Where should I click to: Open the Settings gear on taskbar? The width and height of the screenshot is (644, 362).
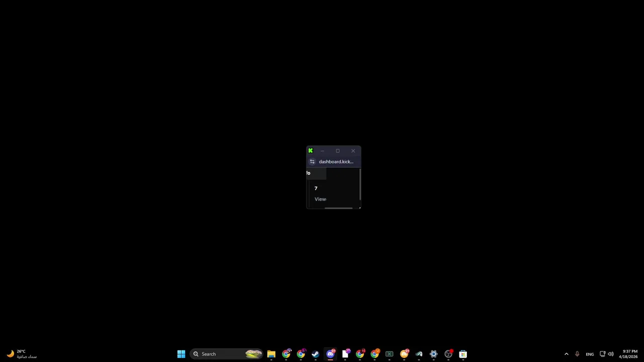[x=434, y=354]
